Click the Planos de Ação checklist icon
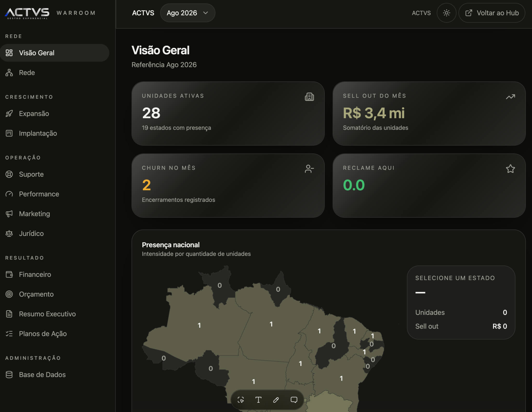Screen dimensions: 532x412 pyautogui.click(x=9, y=334)
